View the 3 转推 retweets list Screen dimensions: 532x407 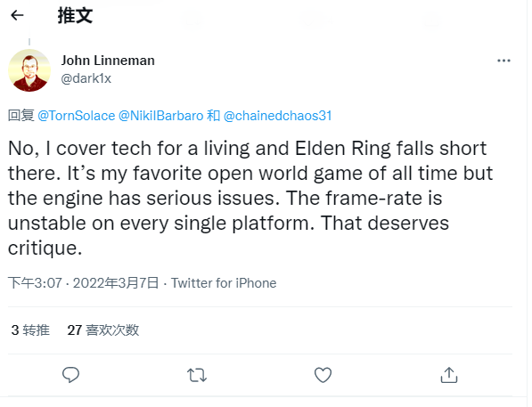point(30,330)
